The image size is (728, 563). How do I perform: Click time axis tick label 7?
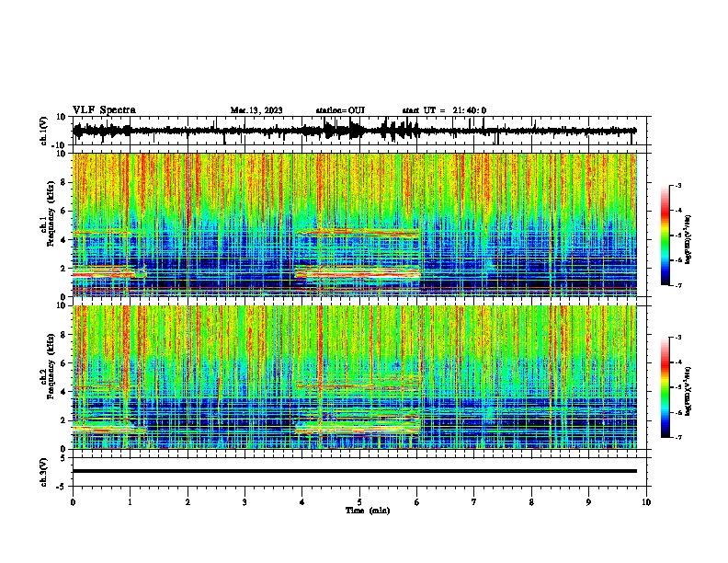[474, 502]
